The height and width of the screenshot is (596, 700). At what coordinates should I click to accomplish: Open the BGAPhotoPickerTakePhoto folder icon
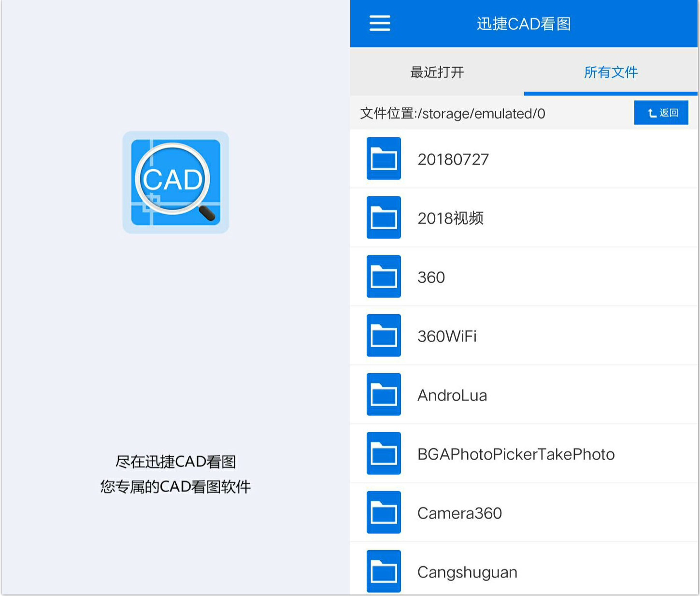[x=384, y=454]
